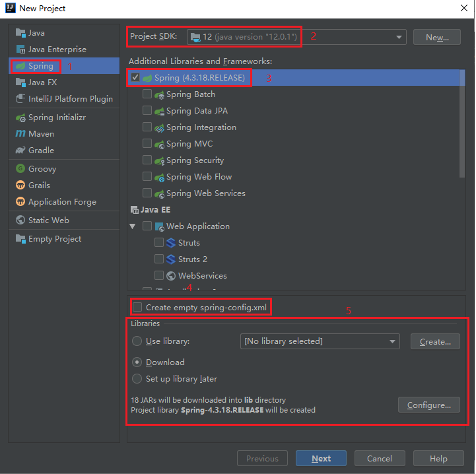This screenshot has height=474, width=476.
Task: Click the Spring Security icon
Action: (x=159, y=160)
